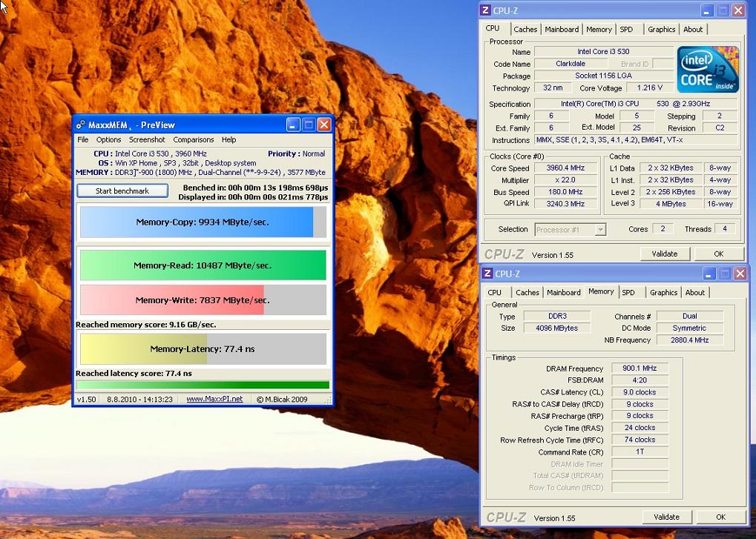The height and width of the screenshot is (539, 756).
Task: Click the Core Voltage value 1.216 V
Action: 649,87
